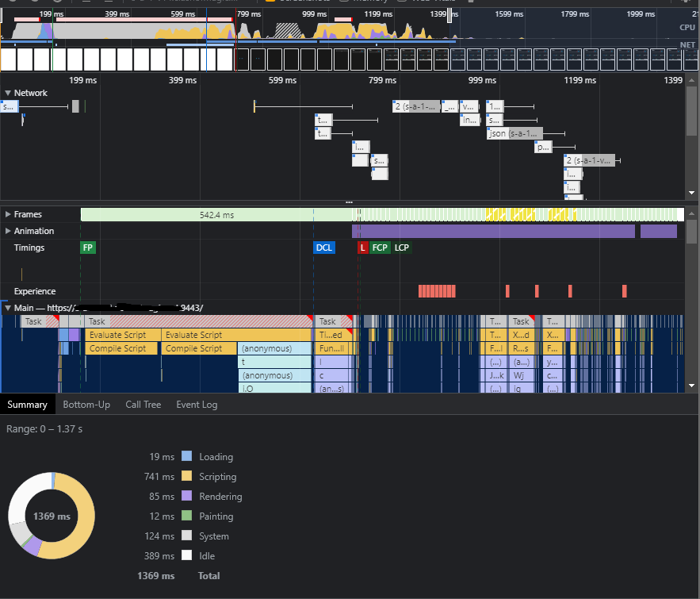Click the right overview range handle

click(x=450, y=15)
